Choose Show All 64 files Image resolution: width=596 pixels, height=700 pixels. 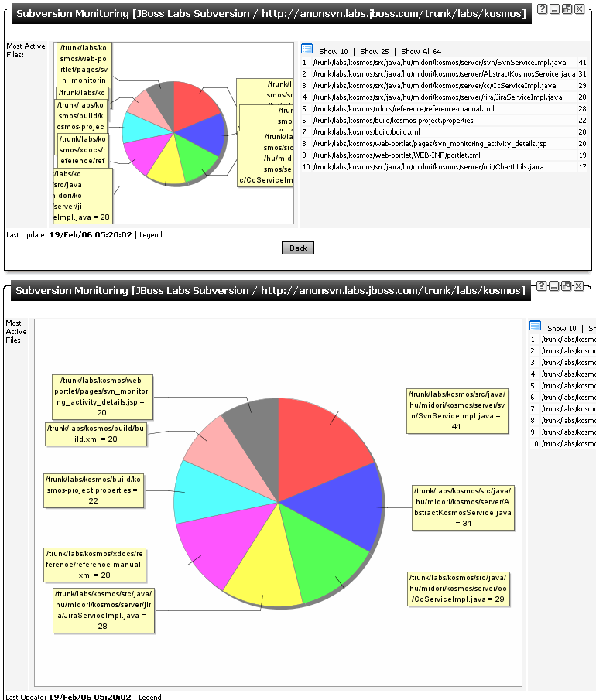click(x=421, y=51)
